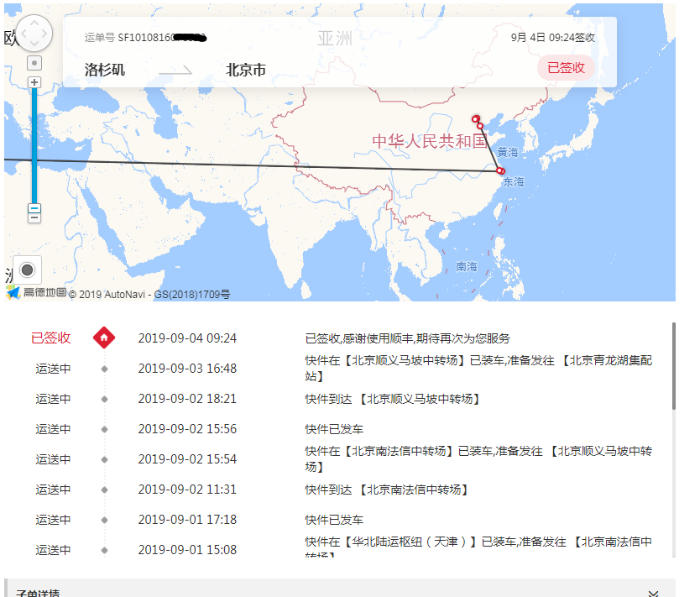
Task: Expand the 子单详情 section chevron
Action: (653, 593)
